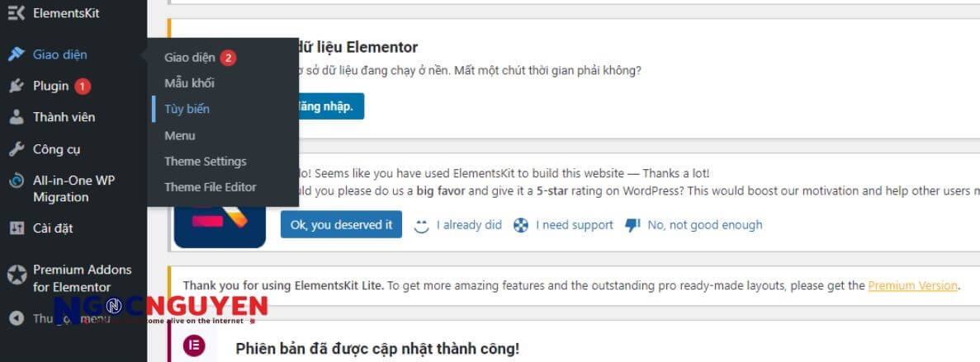Choose Menu in the Giao diện flyout
This screenshot has height=362, width=980.
(179, 135)
